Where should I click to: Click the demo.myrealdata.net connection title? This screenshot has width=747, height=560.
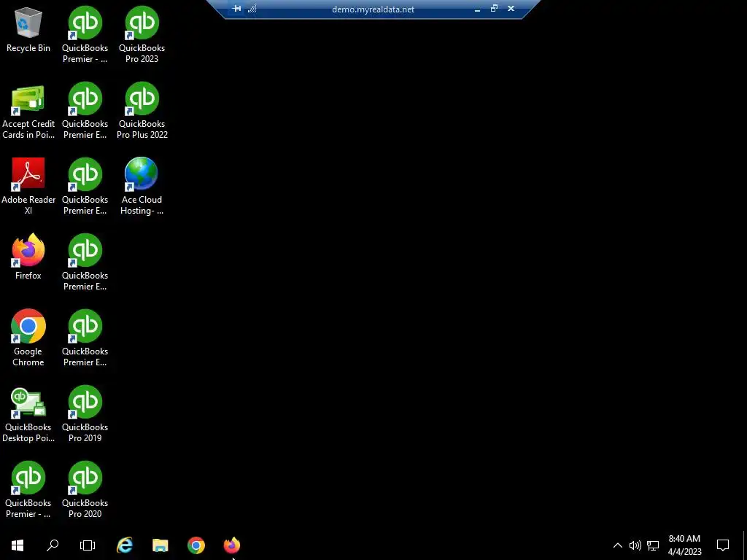373,9
